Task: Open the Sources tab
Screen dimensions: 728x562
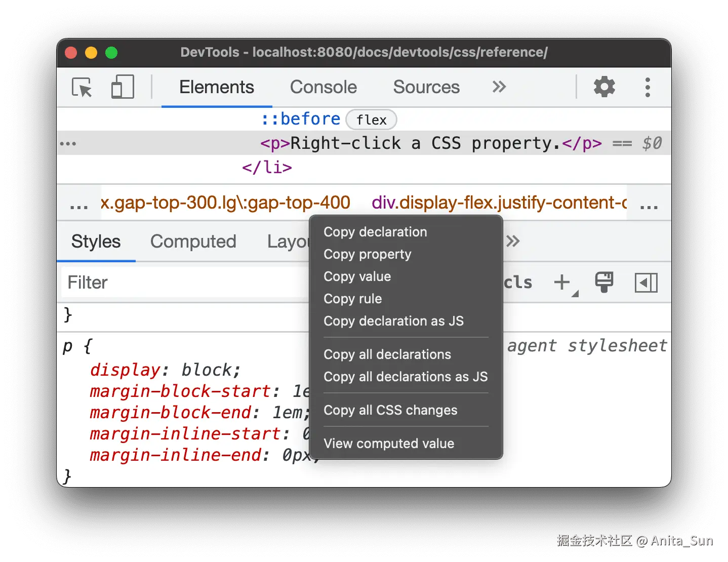Action: pyautogui.click(x=426, y=87)
